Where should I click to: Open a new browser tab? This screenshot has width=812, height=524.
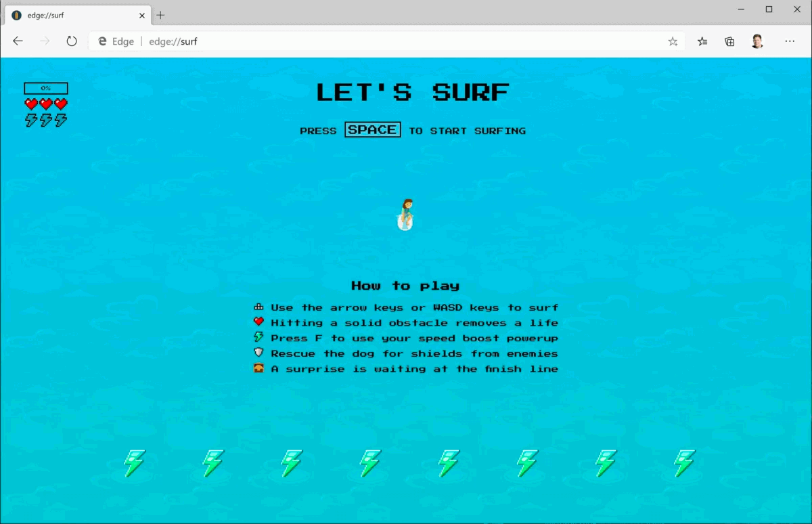click(x=160, y=15)
